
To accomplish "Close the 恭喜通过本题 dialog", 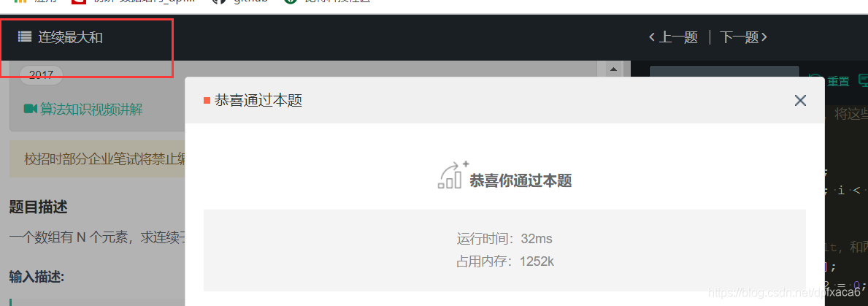I will click(x=800, y=100).
